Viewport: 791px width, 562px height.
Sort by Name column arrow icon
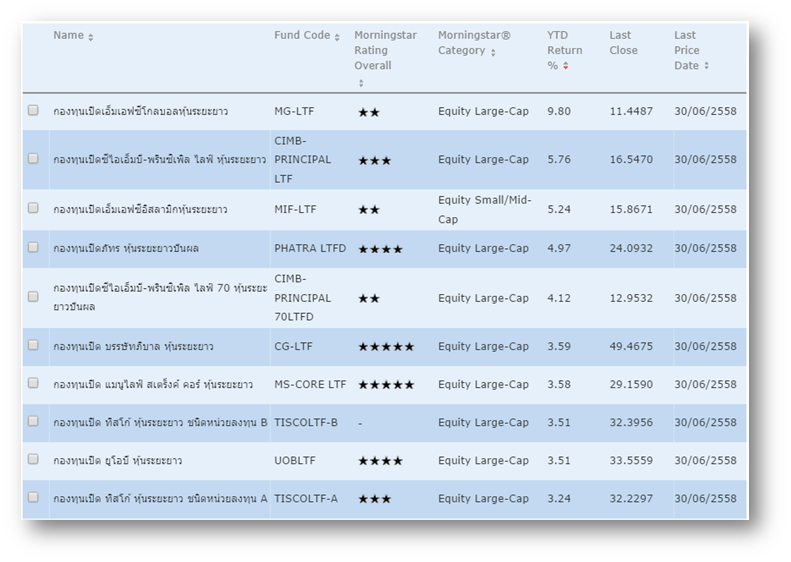[x=91, y=37]
